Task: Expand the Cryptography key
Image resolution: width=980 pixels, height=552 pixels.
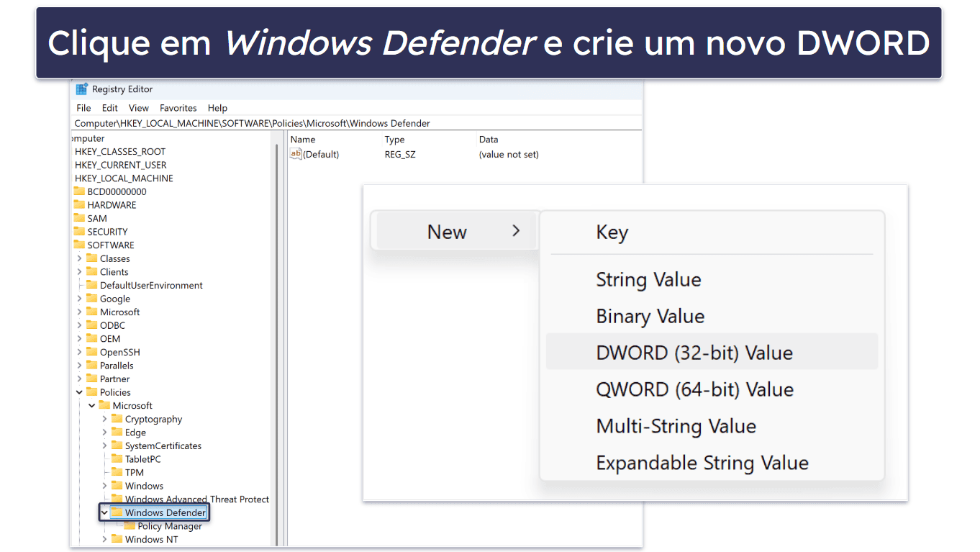Action: [104, 419]
